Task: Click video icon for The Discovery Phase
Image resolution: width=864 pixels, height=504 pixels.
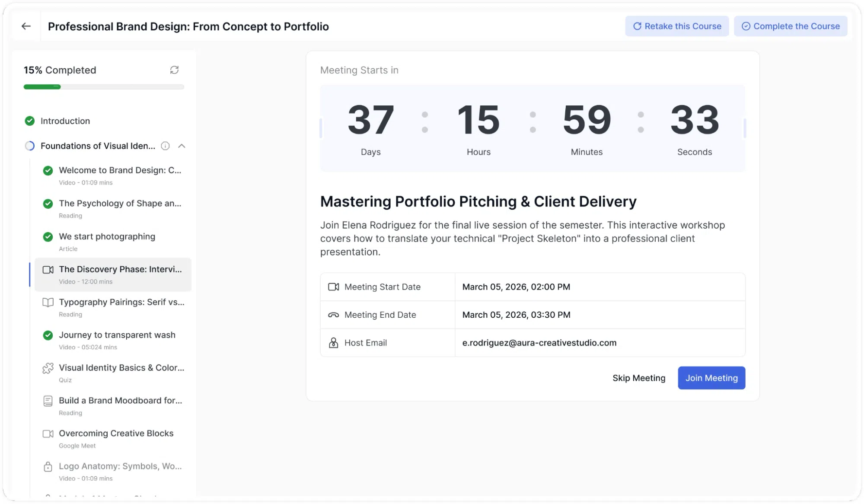Action: (48, 270)
